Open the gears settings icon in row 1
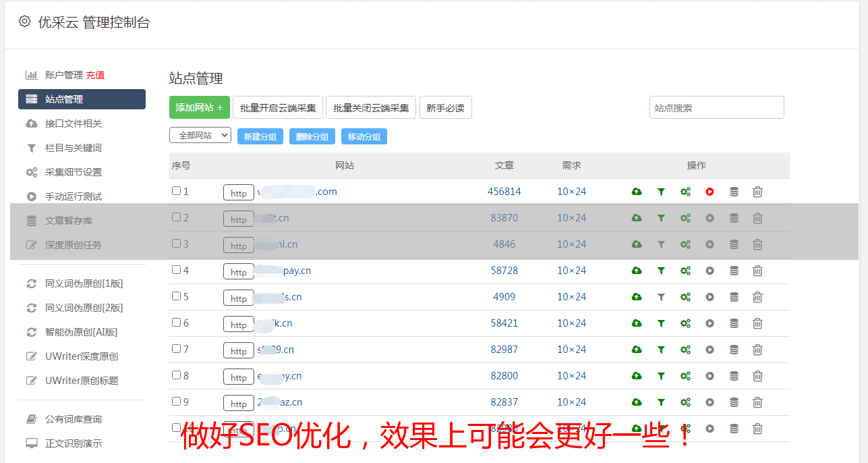The width and height of the screenshot is (868, 463). point(685,192)
